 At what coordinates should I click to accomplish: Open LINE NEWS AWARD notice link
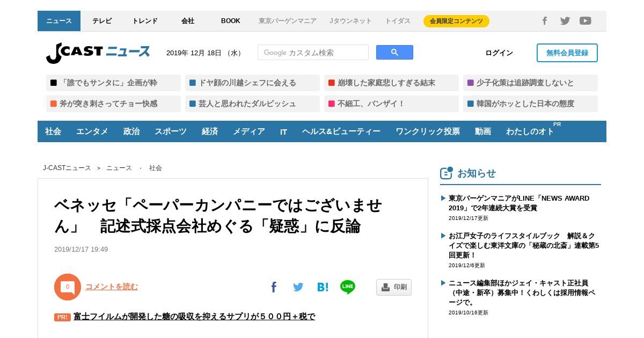pyautogui.click(x=519, y=203)
